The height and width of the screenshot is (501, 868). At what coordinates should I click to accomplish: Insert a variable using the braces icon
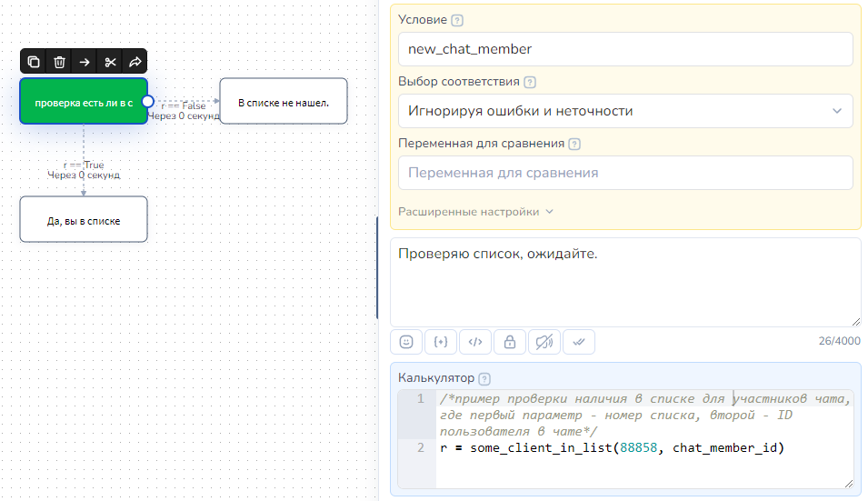coord(441,342)
